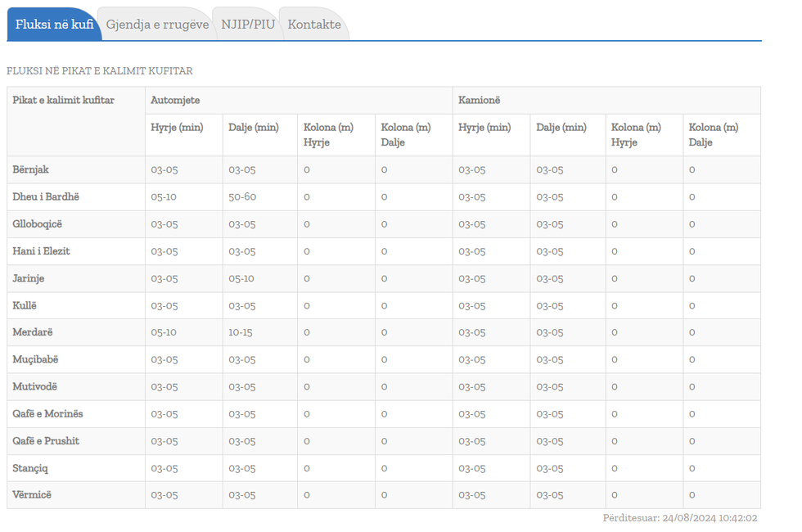Image resolution: width=802 pixels, height=532 pixels.
Task: Click the 50-60 exit wait time cell
Action: tap(242, 196)
